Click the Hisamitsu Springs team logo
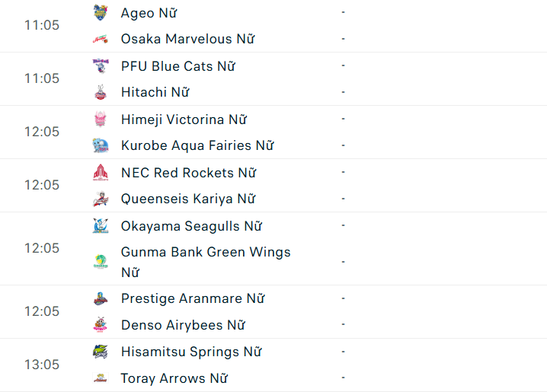The height and width of the screenshot is (392, 547). coord(101,352)
